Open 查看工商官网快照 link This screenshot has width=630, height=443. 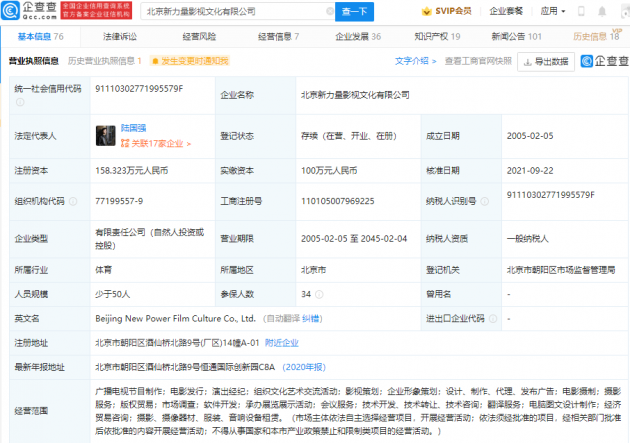pos(478,61)
